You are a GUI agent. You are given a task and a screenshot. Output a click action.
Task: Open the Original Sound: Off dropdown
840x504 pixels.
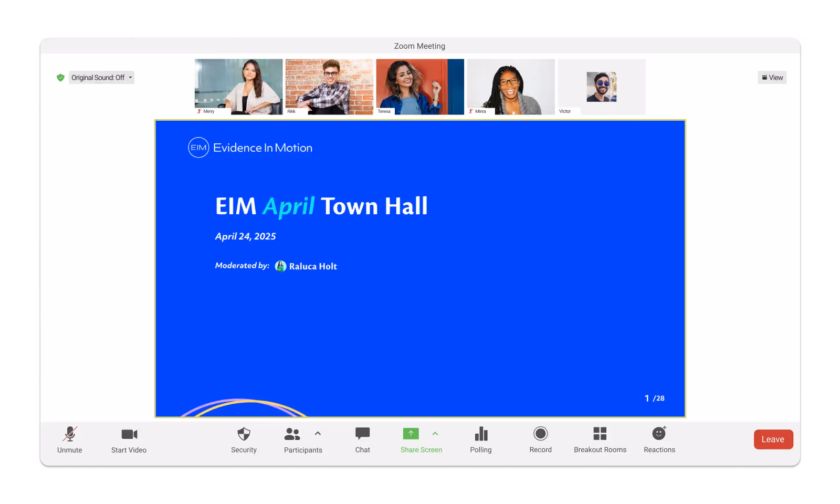point(101,78)
